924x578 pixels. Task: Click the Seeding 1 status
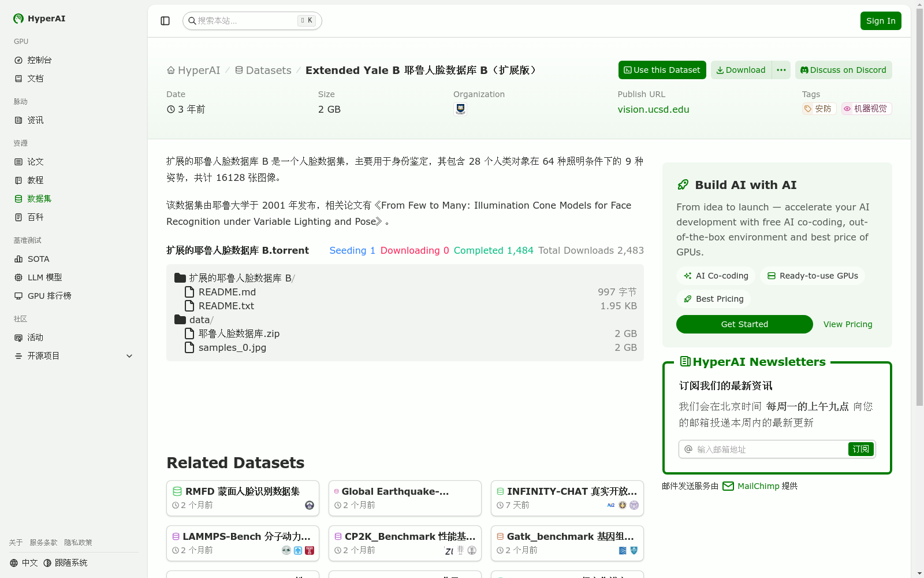tap(352, 250)
